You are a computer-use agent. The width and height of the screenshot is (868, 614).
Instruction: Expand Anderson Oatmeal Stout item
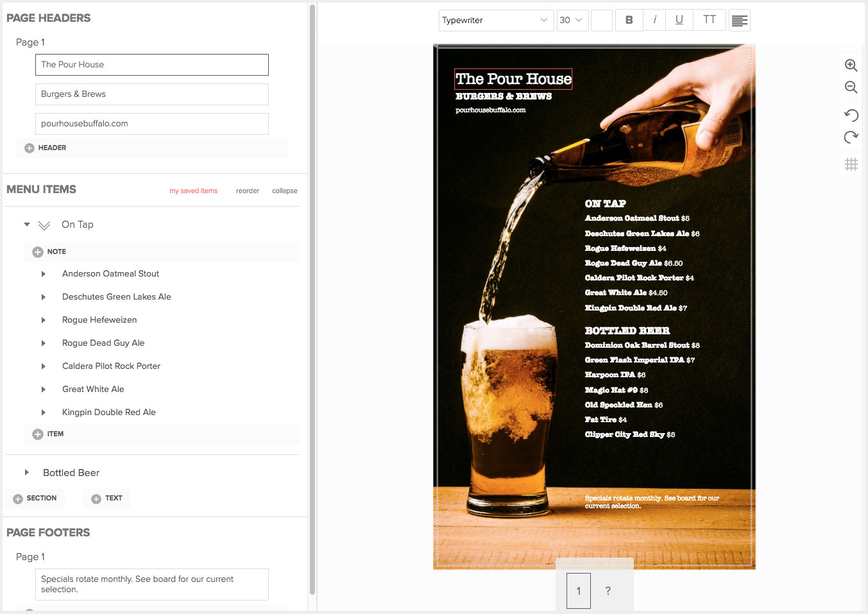(x=44, y=274)
